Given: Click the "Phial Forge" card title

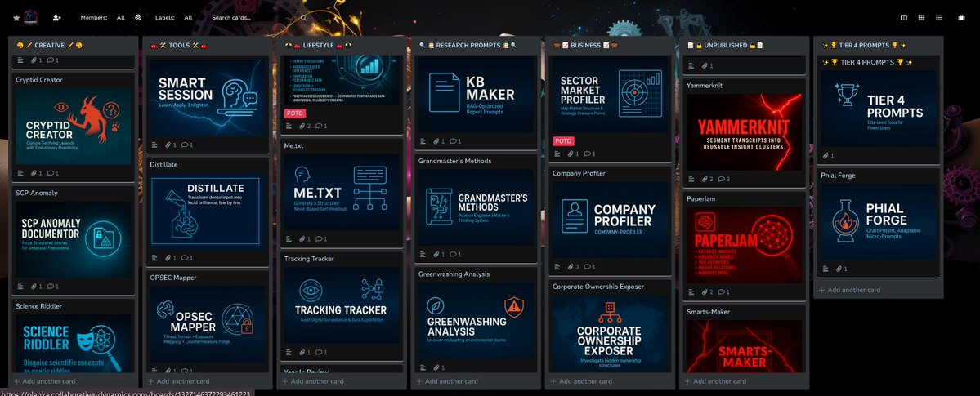Looking at the screenshot, I should point(838,176).
